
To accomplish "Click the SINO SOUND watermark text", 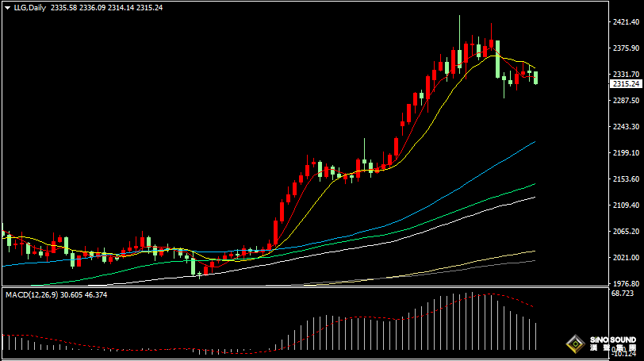I will pos(612,340).
